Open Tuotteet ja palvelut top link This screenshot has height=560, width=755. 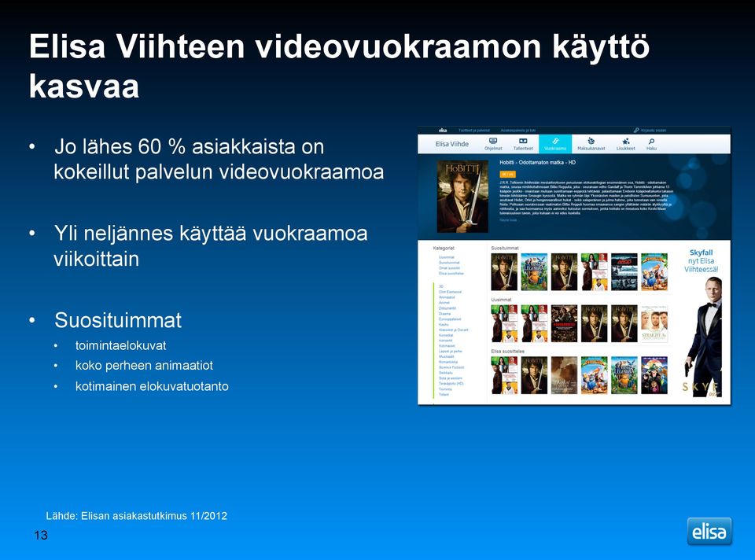pyautogui.click(x=473, y=130)
